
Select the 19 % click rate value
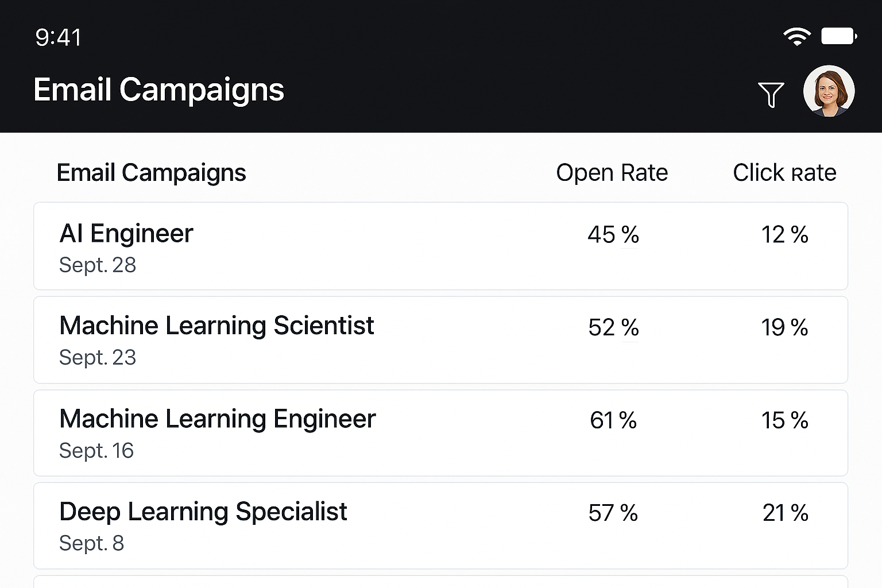coord(784,327)
